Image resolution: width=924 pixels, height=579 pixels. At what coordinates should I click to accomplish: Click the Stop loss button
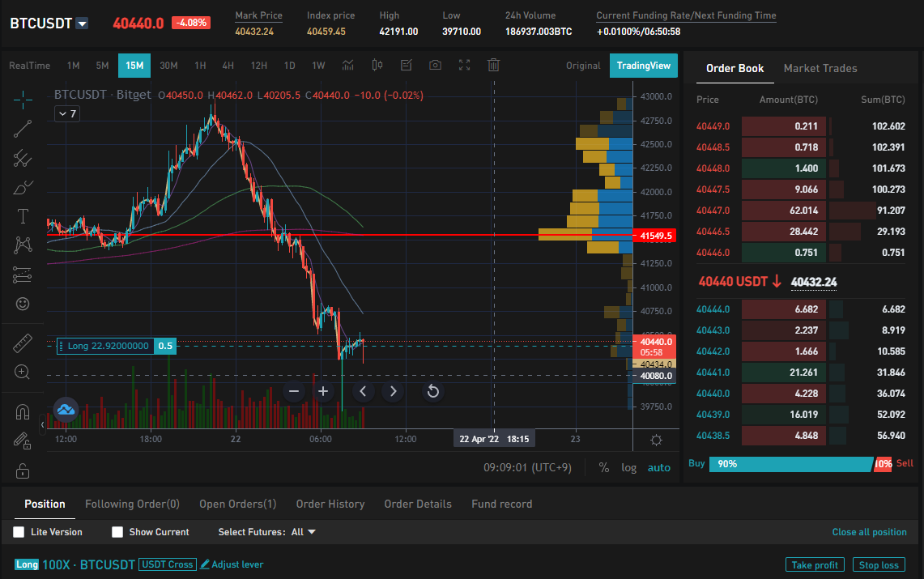[879, 565]
